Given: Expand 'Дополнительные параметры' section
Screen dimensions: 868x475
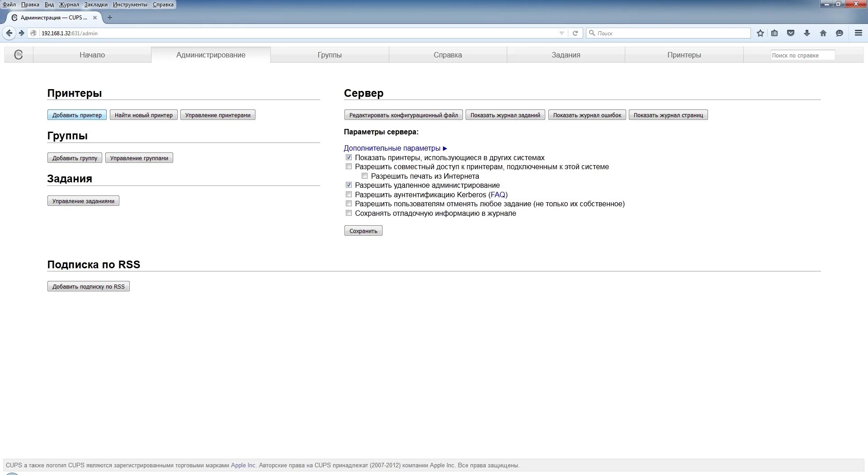Looking at the screenshot, I should [x=396, y=148].
